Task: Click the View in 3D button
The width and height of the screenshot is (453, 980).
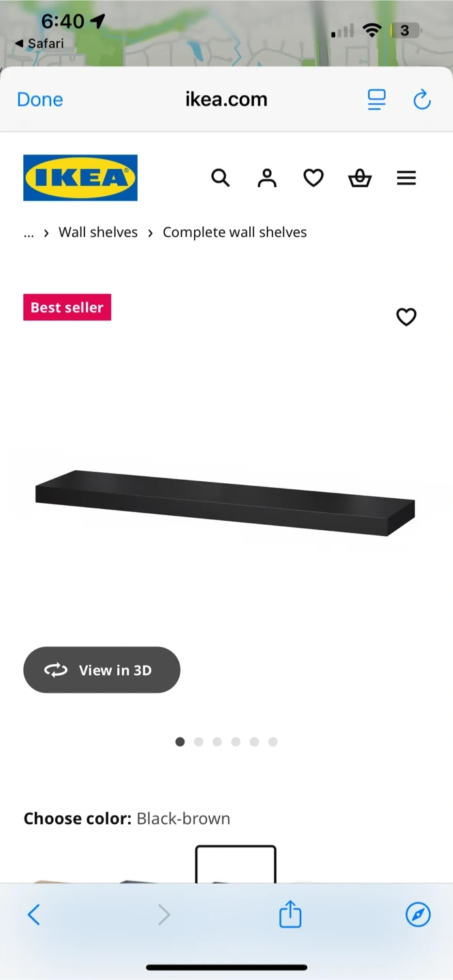Action: [101, 670]
